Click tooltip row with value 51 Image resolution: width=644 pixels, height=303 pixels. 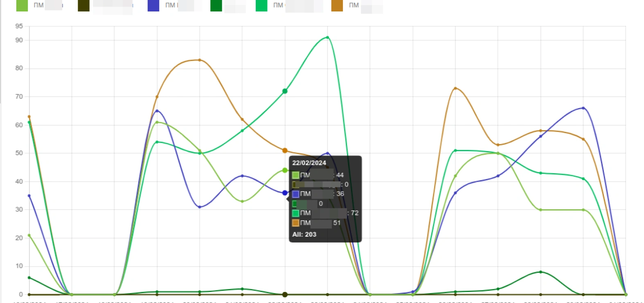[316, 223]
